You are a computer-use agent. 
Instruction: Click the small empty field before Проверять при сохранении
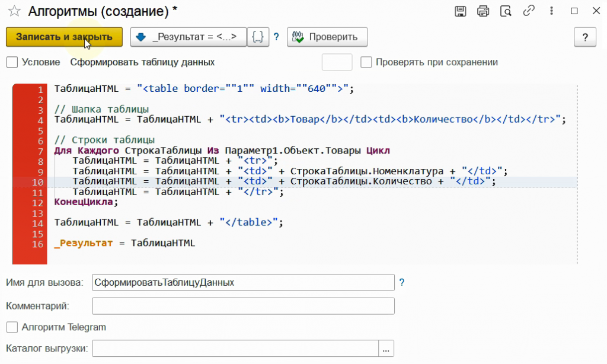[x=337, y=62]
